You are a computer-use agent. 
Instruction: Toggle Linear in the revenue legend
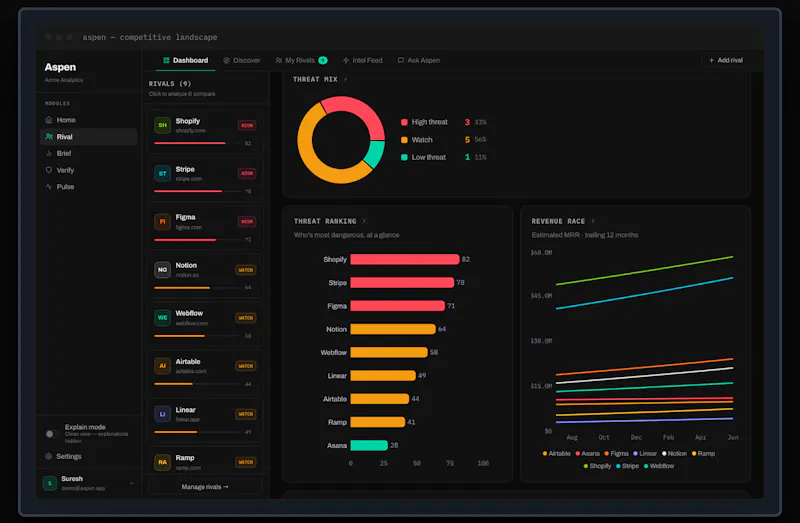point(645,454)
